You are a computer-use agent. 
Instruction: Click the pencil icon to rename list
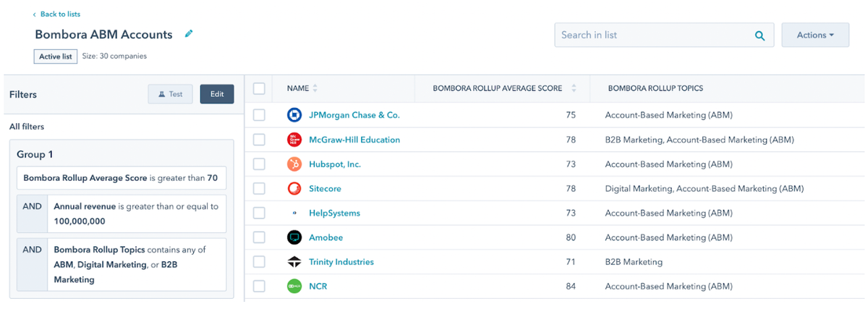click(189, 34)
